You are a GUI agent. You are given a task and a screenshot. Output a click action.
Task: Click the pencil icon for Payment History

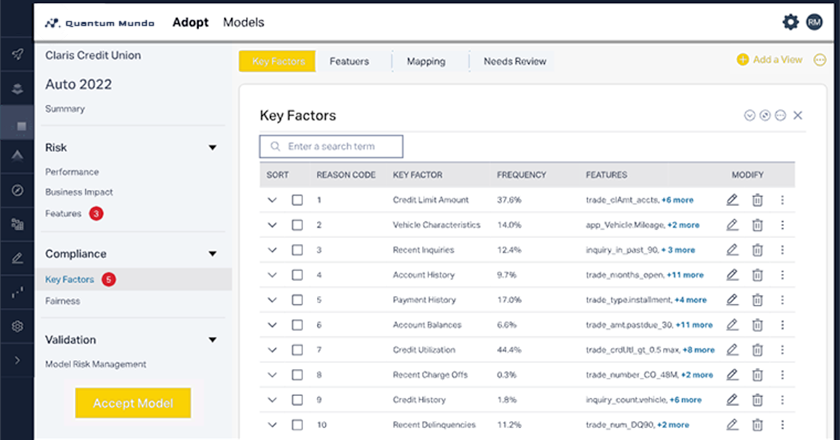pos(732,300)
